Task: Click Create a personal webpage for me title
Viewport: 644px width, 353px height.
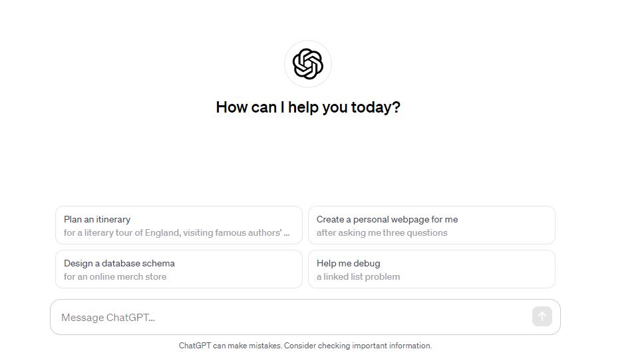Action: click(387, 219)
